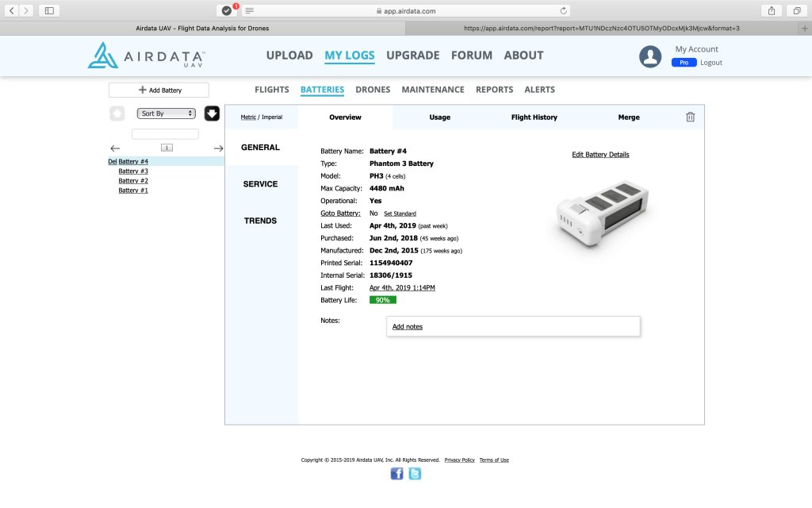Viewport: 812px width, 508px height.
Task: Switch to the DRONES section
Action: coord(373,90)
